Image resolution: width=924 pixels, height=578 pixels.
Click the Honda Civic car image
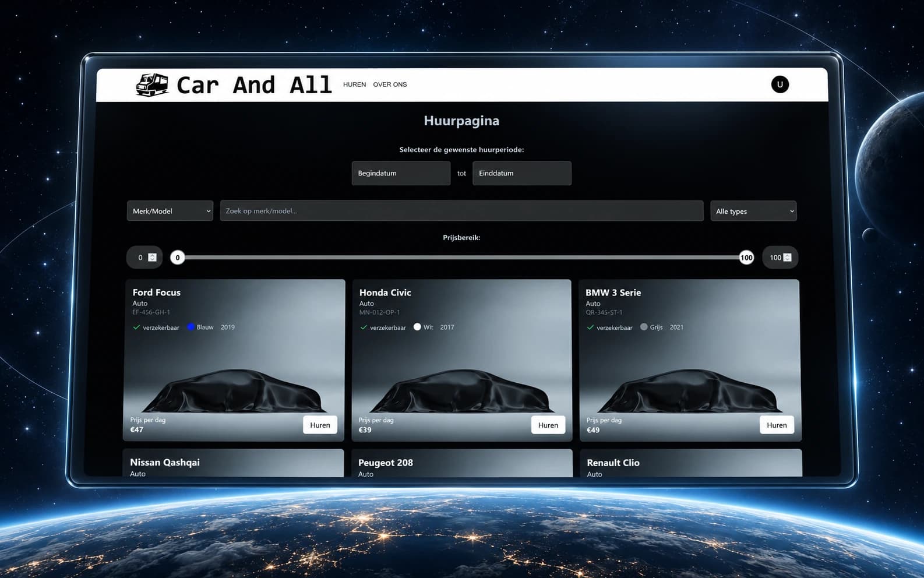point(463,390)
